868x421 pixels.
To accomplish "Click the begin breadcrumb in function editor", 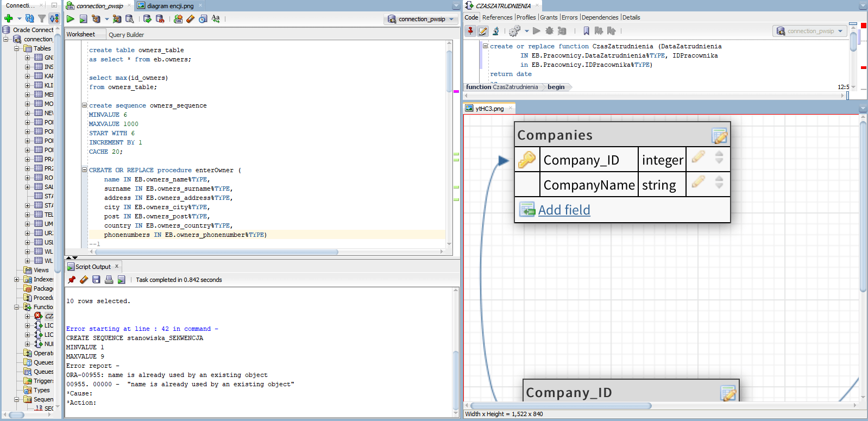I will click(x=556, y=87).
